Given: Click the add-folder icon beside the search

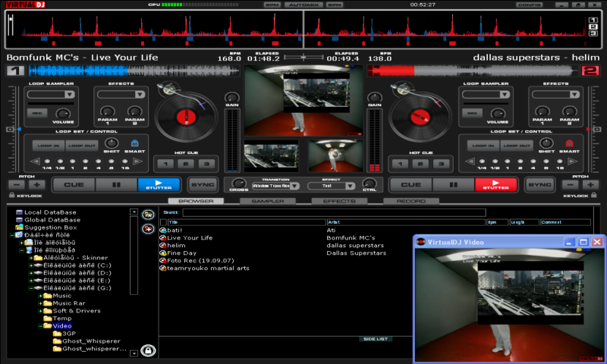Looking at the screenshot, I should click(x=148, y=215).
